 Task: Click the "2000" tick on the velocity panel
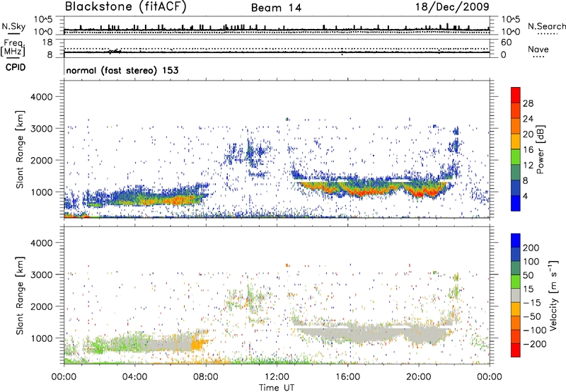pos(42,306)
